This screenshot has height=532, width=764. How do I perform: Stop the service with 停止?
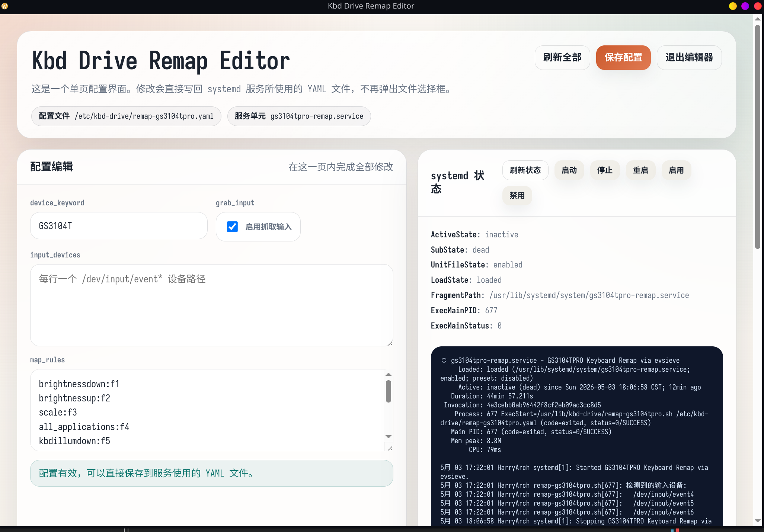[605, 170]
